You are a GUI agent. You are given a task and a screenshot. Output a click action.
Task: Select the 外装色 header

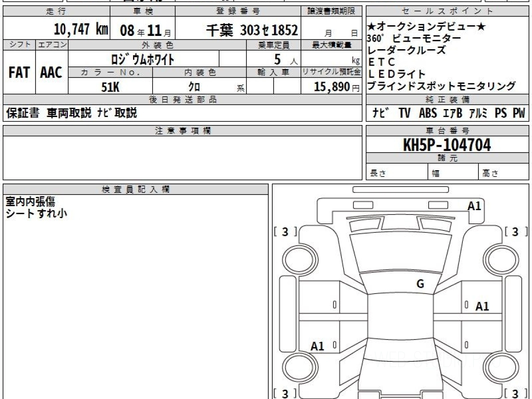click(157, 45)
